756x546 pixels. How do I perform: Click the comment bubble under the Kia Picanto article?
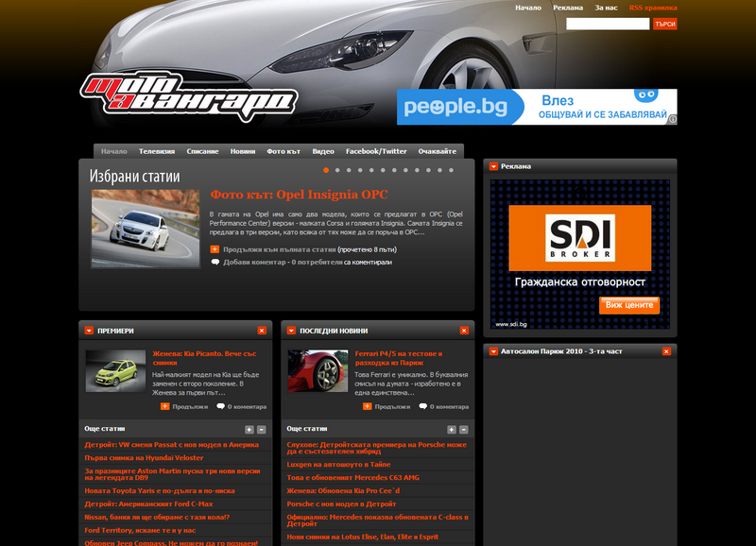221,406
